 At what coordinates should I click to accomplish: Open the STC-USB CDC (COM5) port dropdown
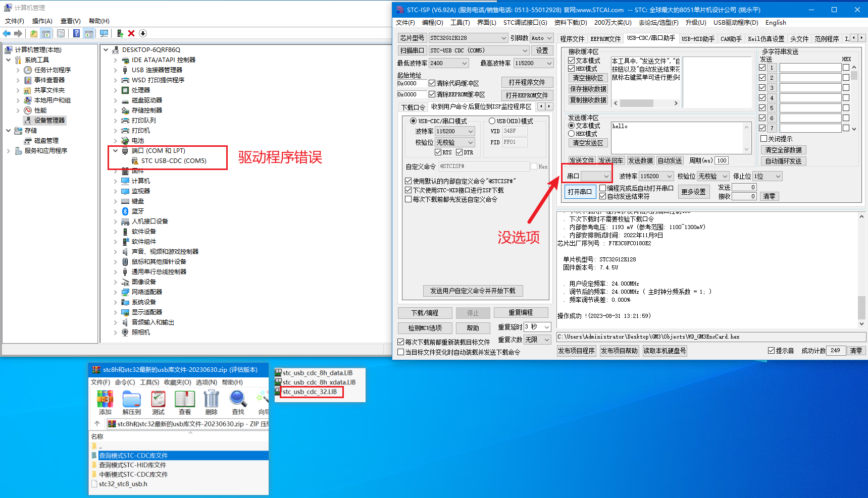click(479, 50)
